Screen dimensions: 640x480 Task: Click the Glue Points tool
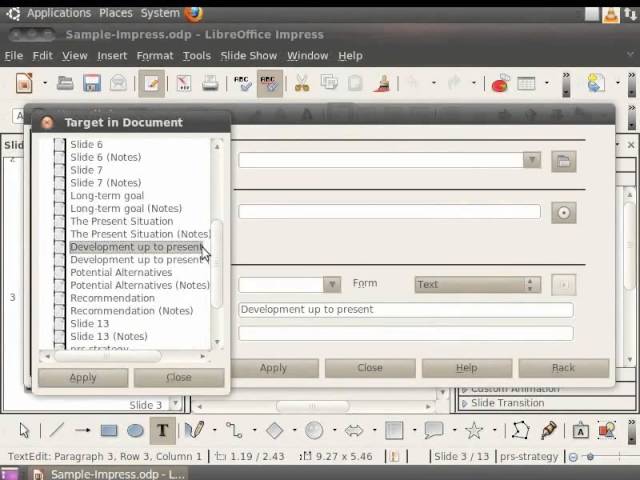point(548,430)
